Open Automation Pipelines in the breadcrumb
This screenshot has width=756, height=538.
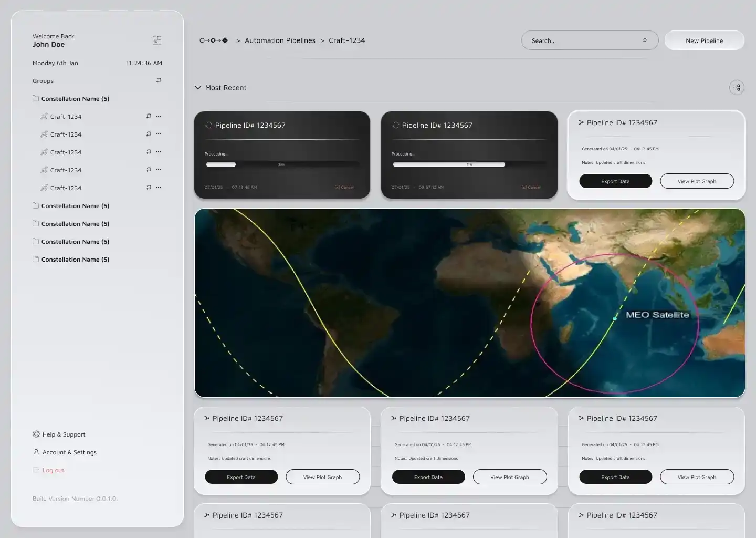point(280,40)
